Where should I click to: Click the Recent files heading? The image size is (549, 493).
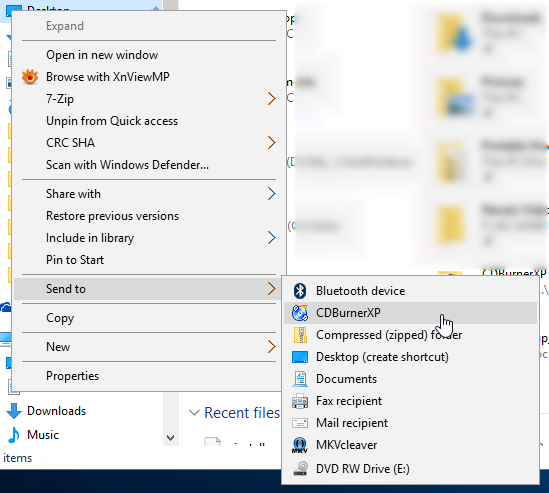coord(242,413)
